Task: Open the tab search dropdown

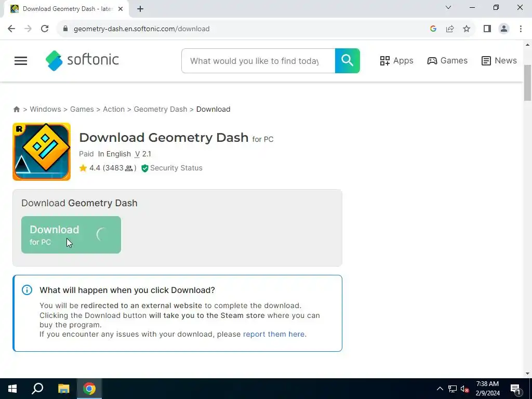Action: [448, 7]
